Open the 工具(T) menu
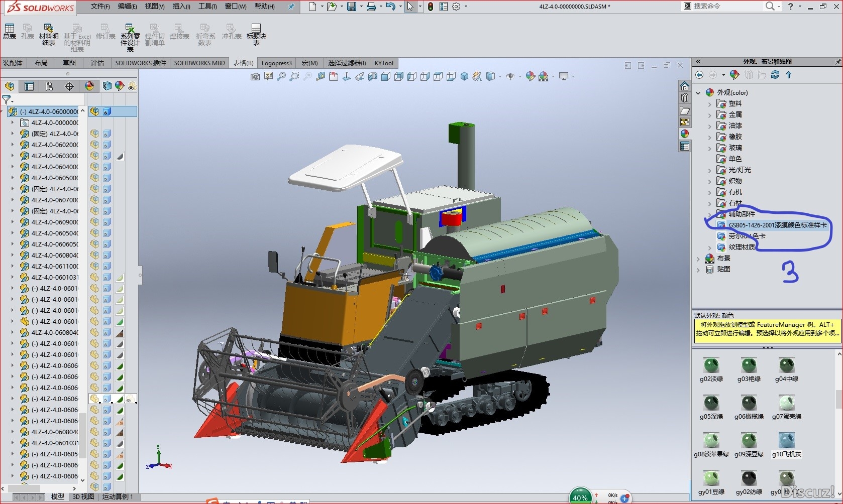Viewport: 843px width, 504px height. (207, 7)
